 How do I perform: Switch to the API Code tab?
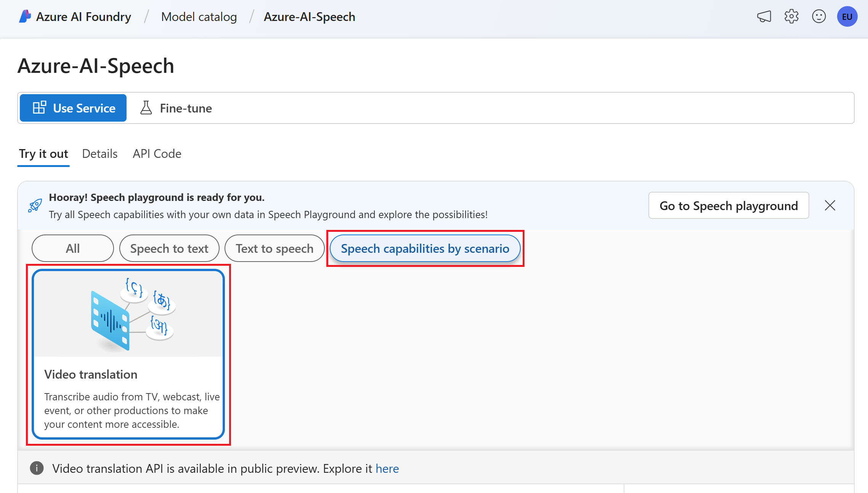tap(157, 154)
